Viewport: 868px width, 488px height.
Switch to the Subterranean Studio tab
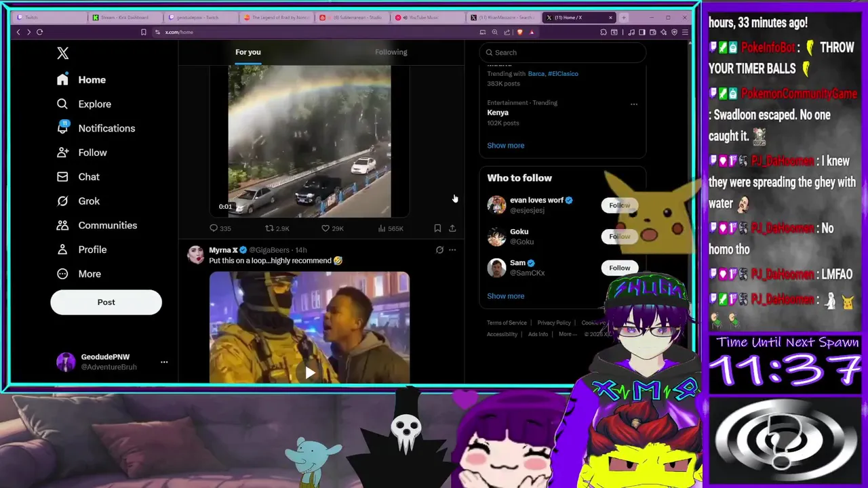pyautogui.click(x=353, y=18)
